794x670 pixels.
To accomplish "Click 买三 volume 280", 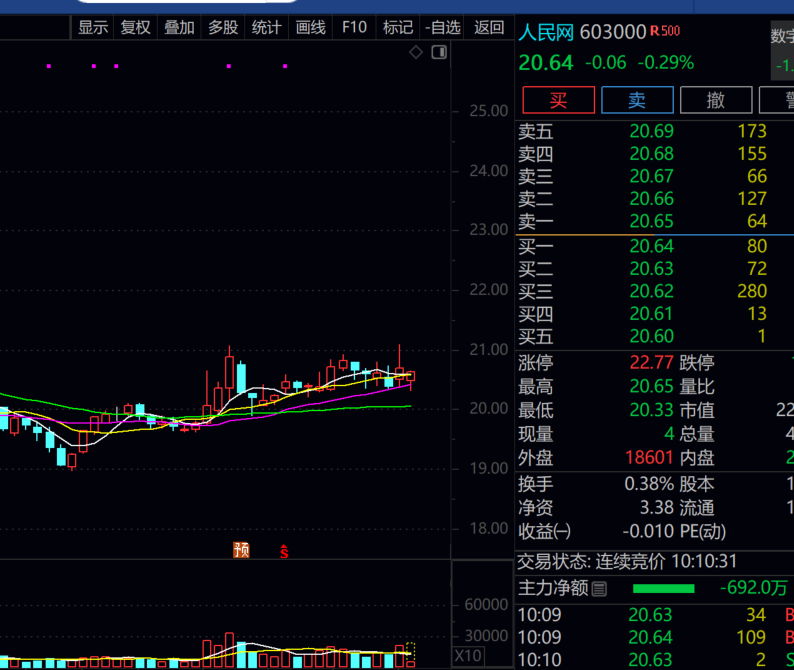I will pyautogui.click(x=752, y=291).
